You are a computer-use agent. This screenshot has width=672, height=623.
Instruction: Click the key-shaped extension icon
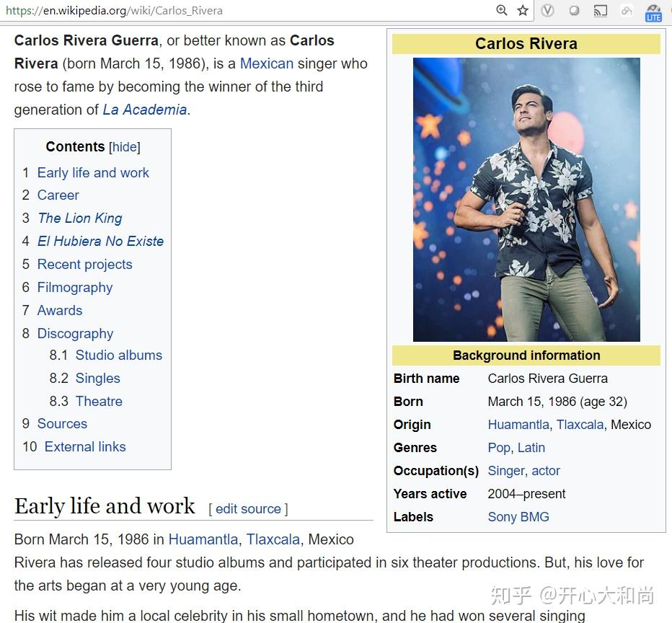coord(627,11)
